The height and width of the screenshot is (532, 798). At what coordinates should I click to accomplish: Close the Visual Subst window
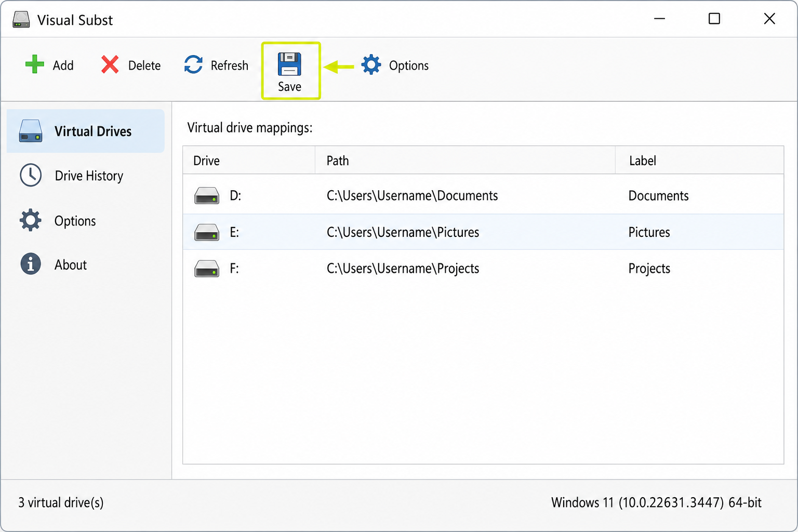coord(769,19)
